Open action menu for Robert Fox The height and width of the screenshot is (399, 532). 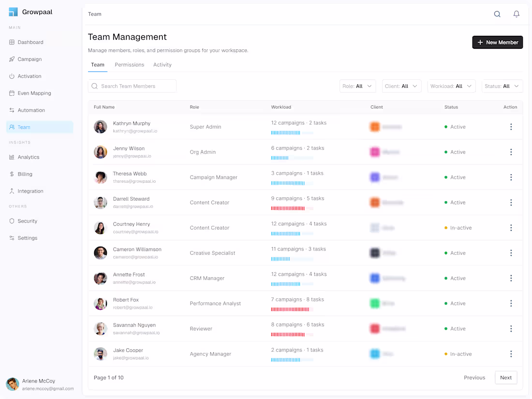click(x=511, y=303)
